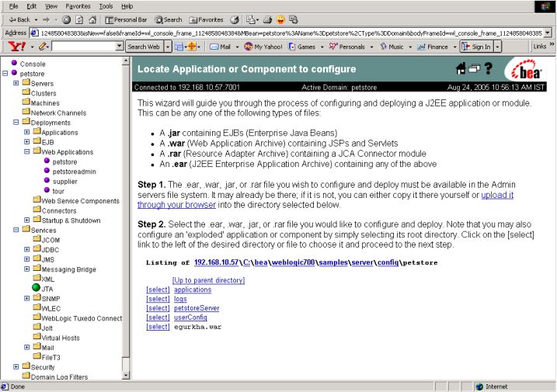Screen dimensions: 557x392
Task: Collapse the petstore domain node
Action: [5, 73]
